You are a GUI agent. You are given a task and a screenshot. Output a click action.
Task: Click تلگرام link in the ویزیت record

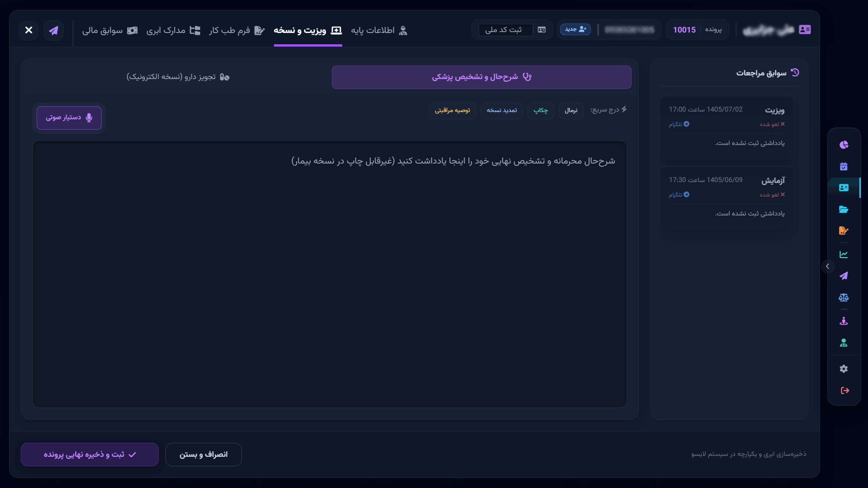pyautogui.click(x=679, y=124)
